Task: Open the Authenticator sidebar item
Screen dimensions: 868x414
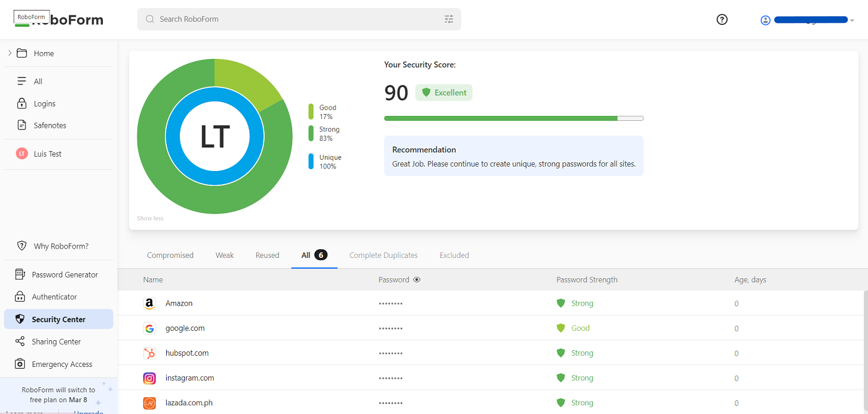Action: (55, 297)
